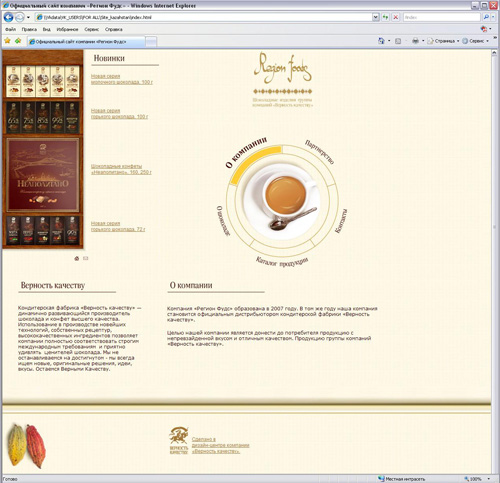Open search options dropdown arrow
Screen dimensions: 500x483
tap(494, 17)
